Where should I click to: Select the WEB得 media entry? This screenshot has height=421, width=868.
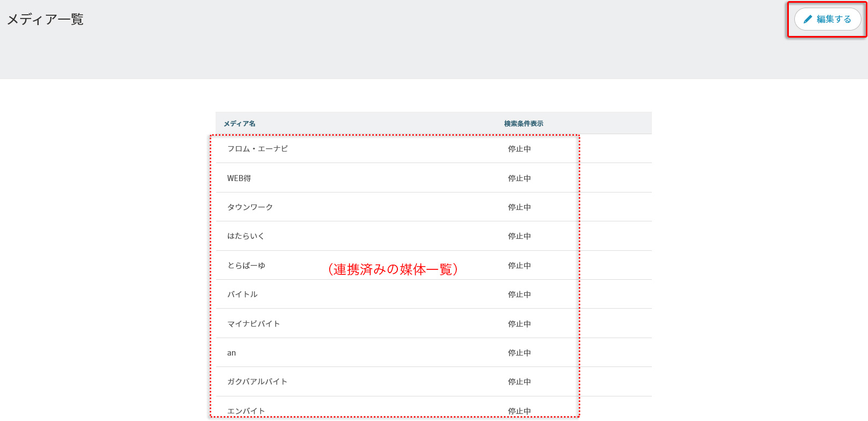239,178
